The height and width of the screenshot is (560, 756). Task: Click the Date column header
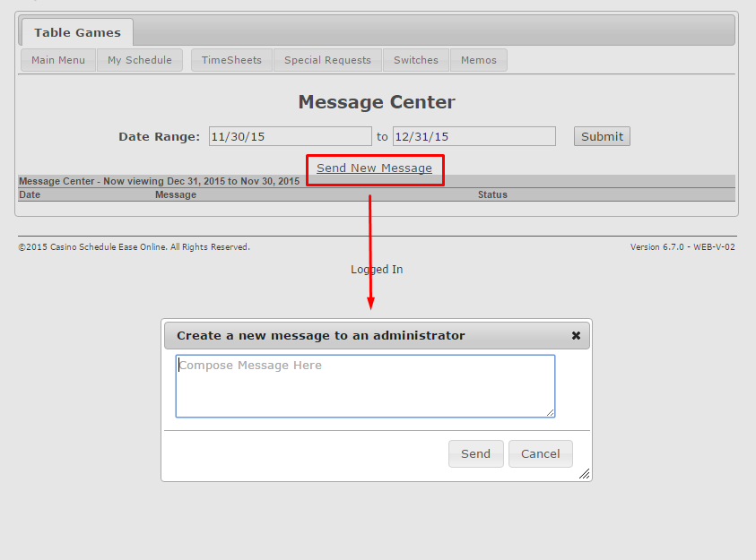click(x=30, y=194)
